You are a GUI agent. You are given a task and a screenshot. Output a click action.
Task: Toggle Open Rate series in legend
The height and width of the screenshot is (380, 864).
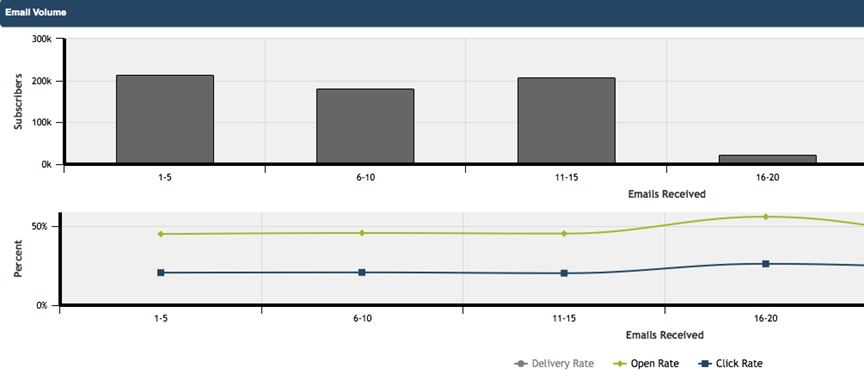point(646,363)
